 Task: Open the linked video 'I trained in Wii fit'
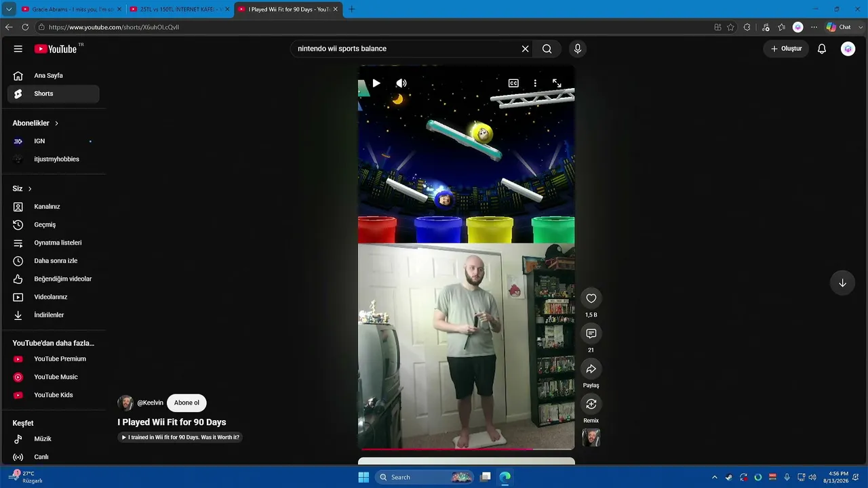[x=180, y=437]
